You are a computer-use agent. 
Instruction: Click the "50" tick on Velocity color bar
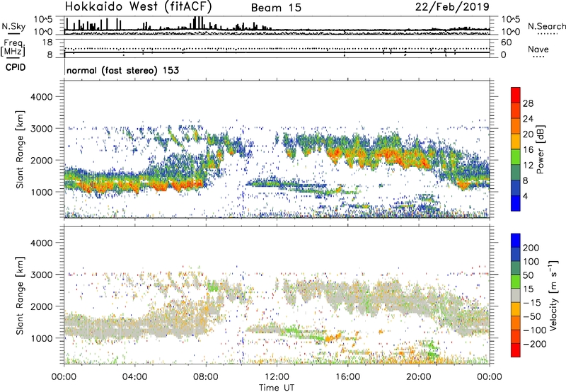(529, 275)
